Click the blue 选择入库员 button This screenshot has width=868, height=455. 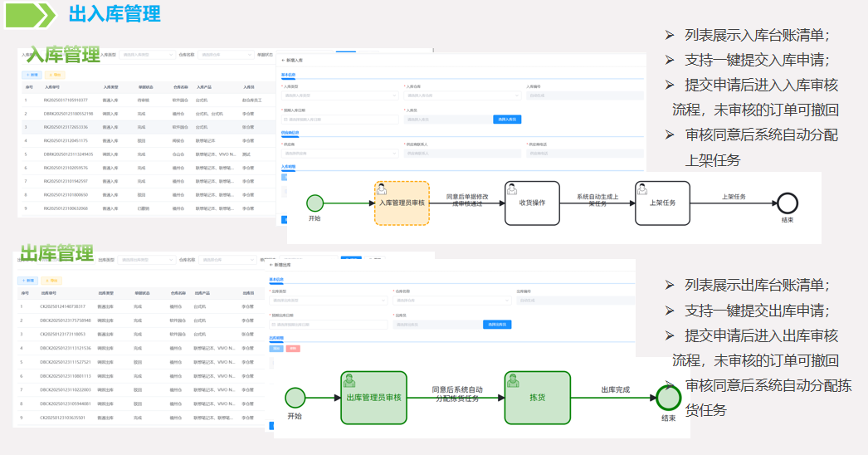tap(507, 120)
